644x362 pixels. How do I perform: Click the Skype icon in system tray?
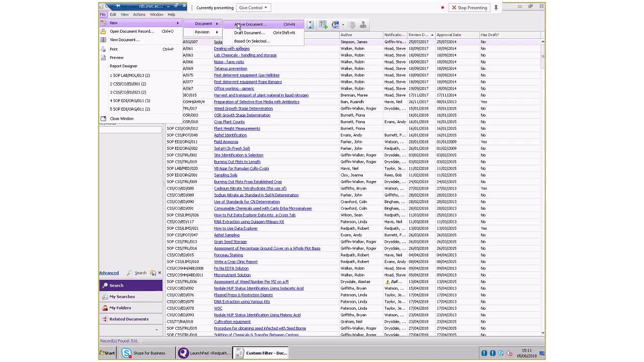tap(502, 353)
